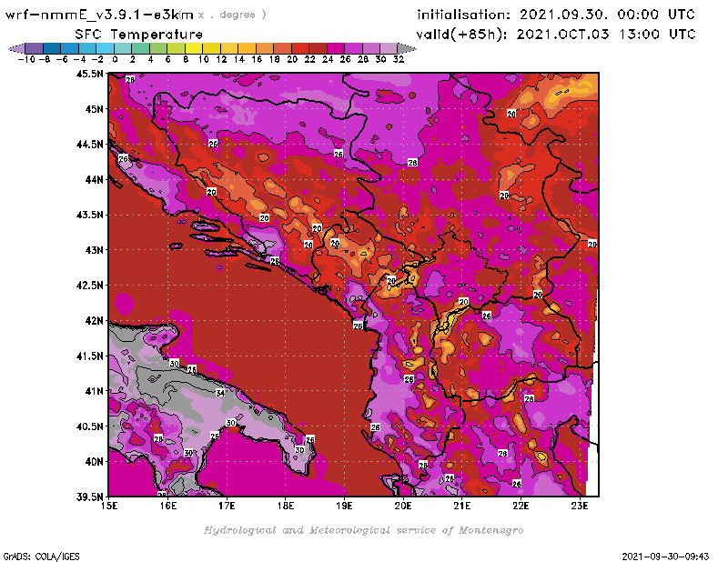The height and width of the screenshot is (562, 728).
Task: Click the 20 contour label near 43.5N 17.5E
Action: 264,217
